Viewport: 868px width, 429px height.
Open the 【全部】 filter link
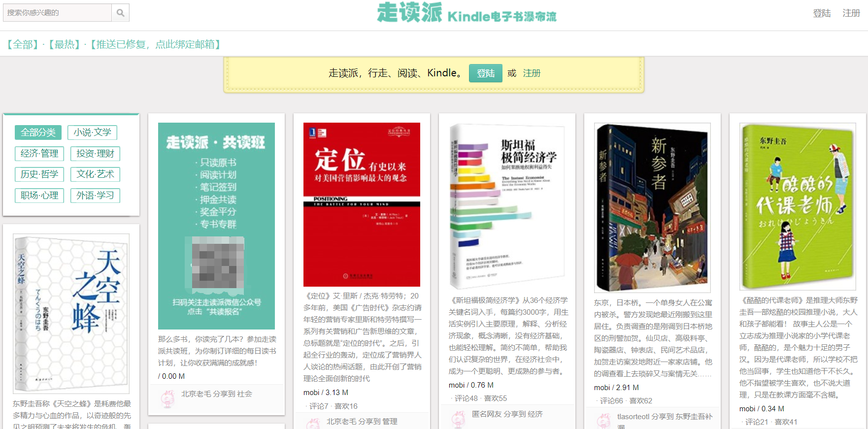click(23, 44)
